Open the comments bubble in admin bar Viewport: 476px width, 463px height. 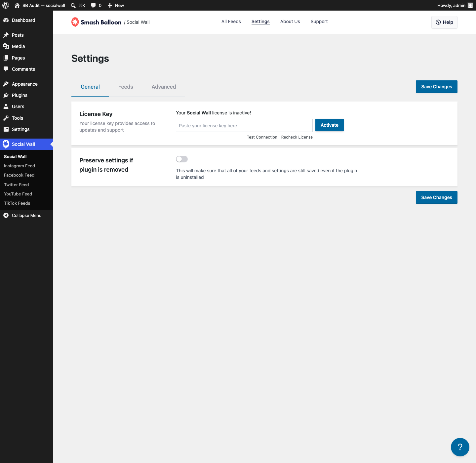pyautogui.click(x=94, y=5)
